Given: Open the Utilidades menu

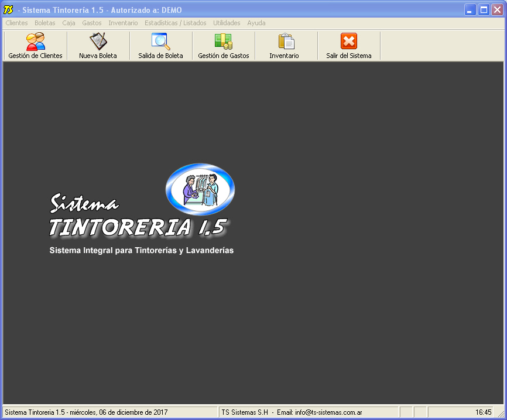Looking at the screenshot, I should [x=227, y=23].
